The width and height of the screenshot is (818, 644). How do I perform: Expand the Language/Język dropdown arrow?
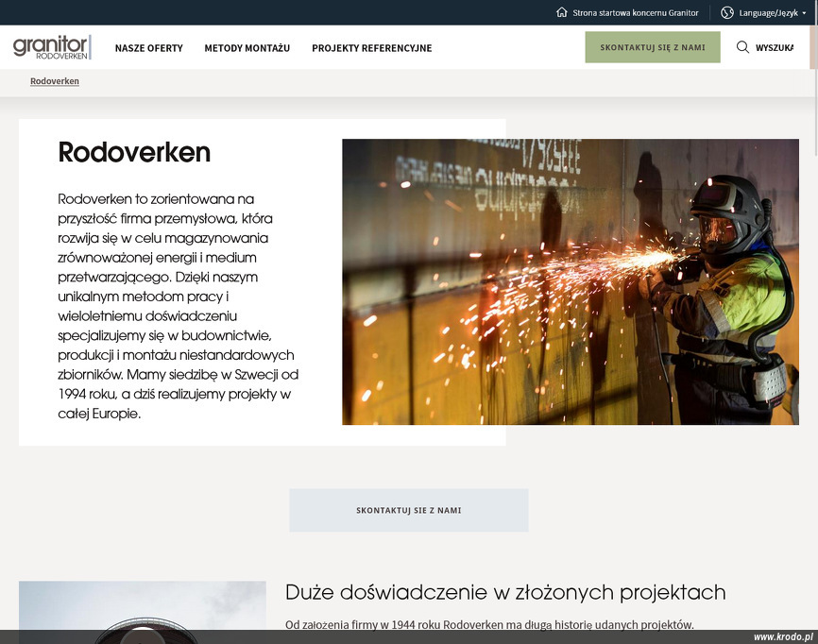(804, 13)
